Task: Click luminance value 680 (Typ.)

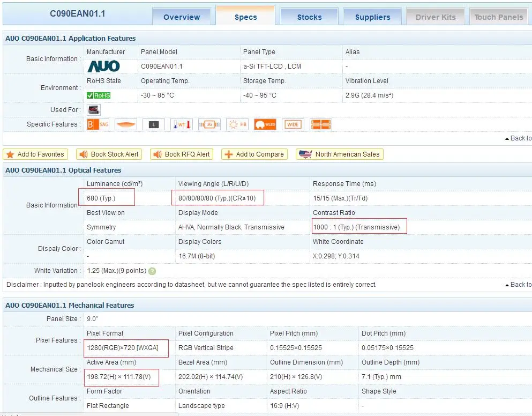Action: [x=101, y=198]
